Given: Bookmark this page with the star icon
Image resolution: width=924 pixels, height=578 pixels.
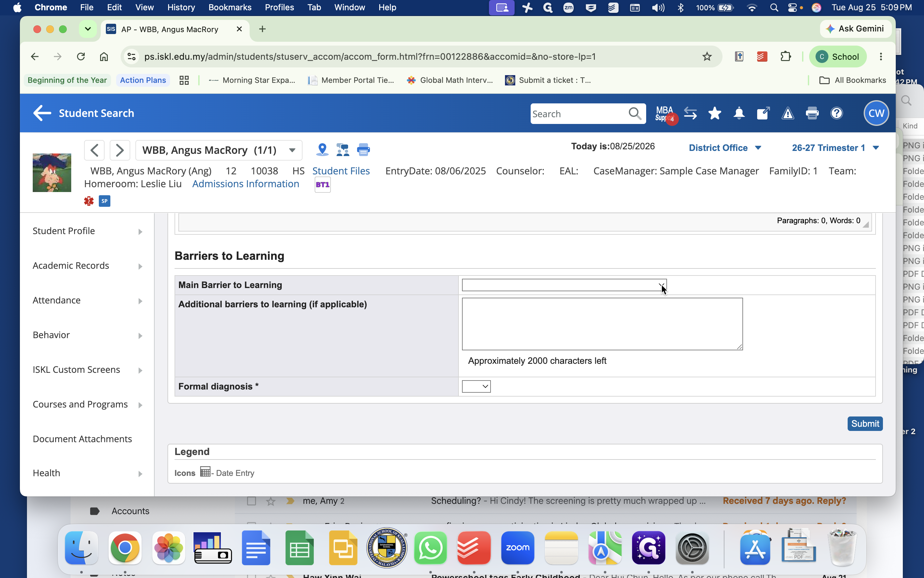Looking at the screenshot, I should 707,57.
